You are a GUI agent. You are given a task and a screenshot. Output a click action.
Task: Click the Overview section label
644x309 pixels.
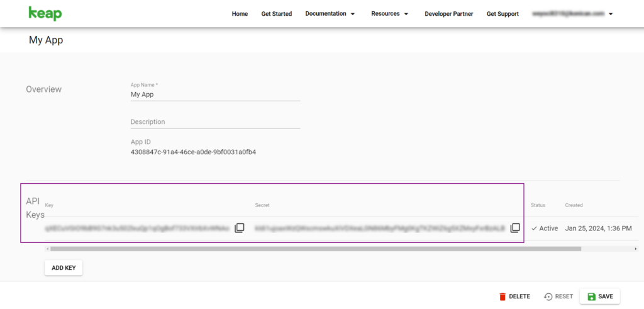click(x=44, y=89)
